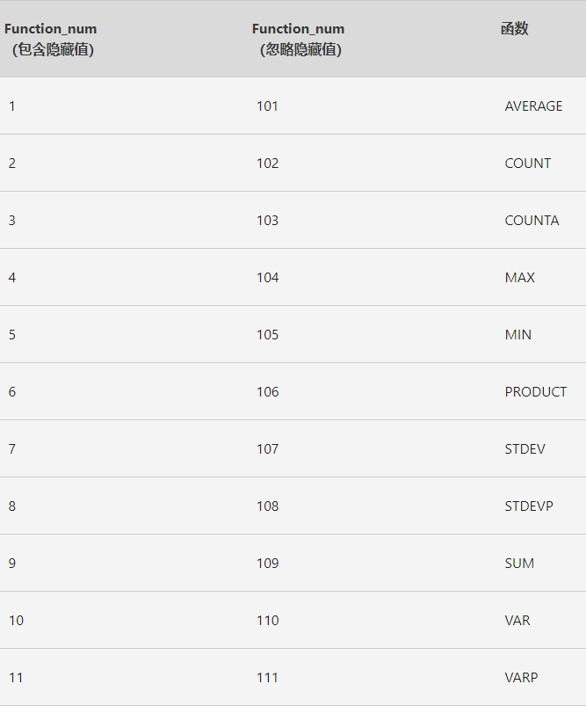Select the value 101 cell
586x728 pixels.
point(267,106)
